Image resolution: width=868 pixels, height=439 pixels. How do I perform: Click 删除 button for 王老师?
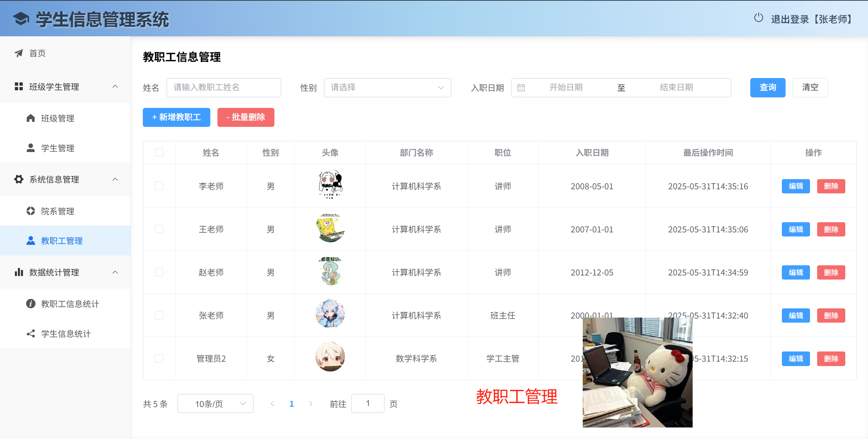click(831, 229)
